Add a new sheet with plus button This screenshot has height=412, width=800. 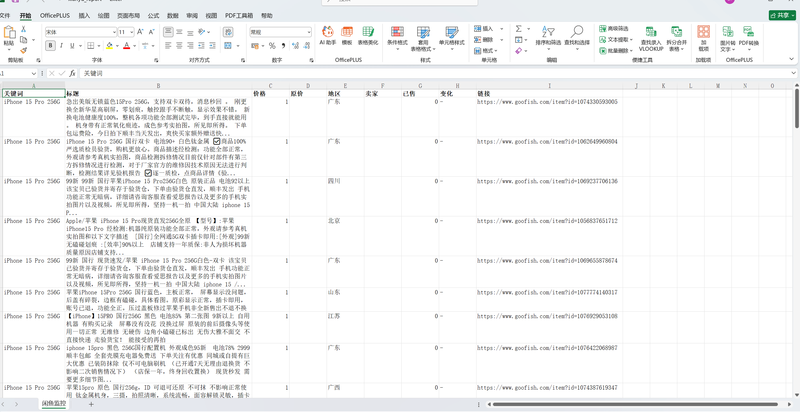coord(91,404)
